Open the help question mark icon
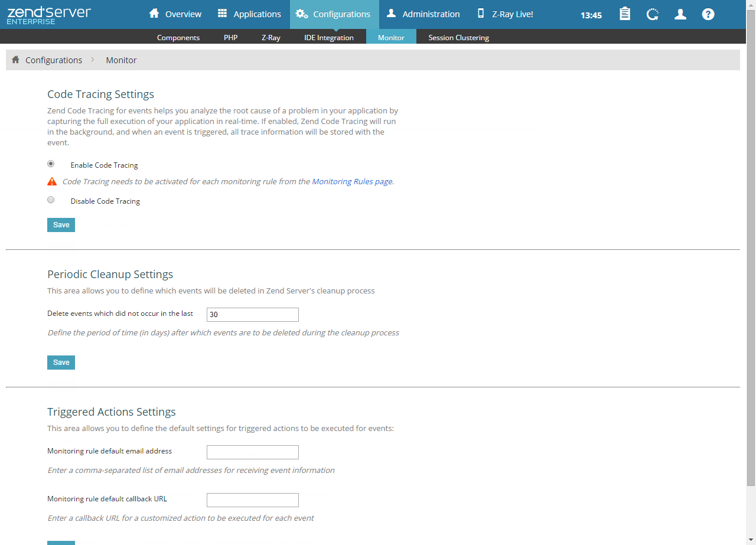The image size is (756, 545). click(x=708, y=14)
